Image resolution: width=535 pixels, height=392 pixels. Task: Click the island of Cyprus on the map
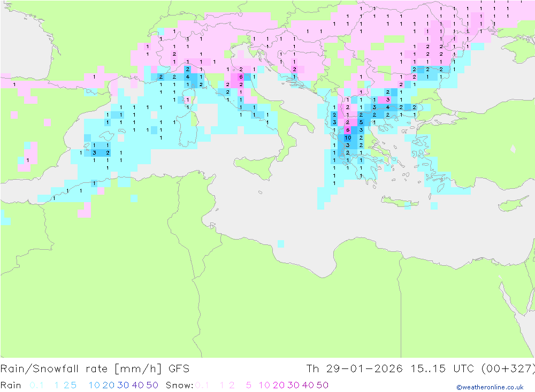(x=514, y=203)
